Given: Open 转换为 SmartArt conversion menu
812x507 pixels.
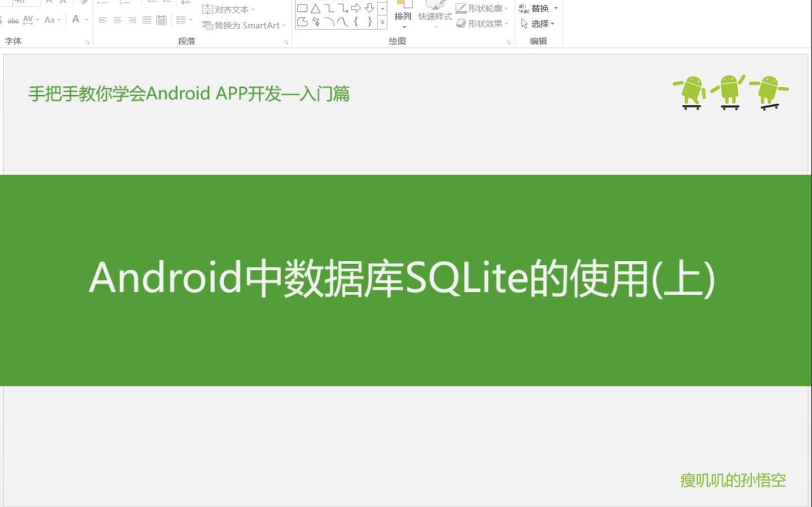Looking at the screenshot, I should click(x=244, y=25).
